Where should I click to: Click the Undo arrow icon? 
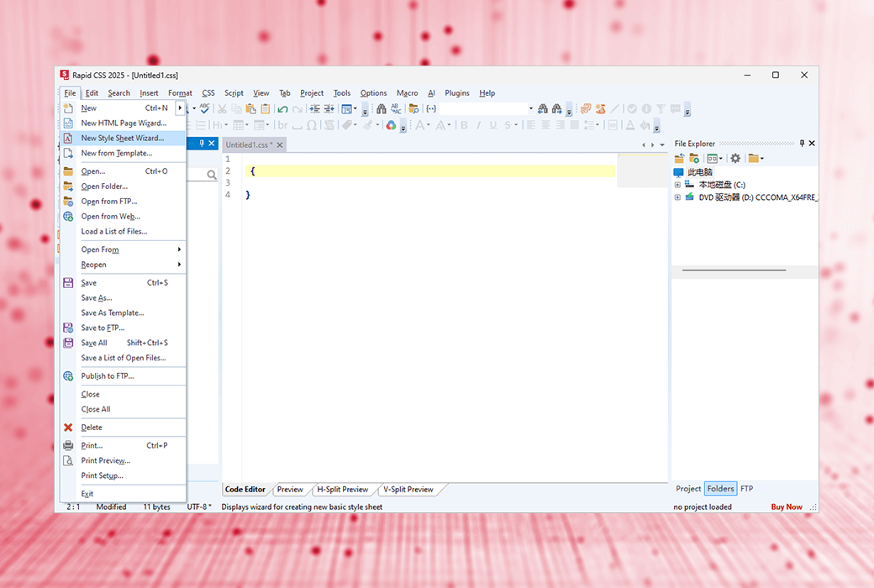pyautogui.click(x=282, y=108)
